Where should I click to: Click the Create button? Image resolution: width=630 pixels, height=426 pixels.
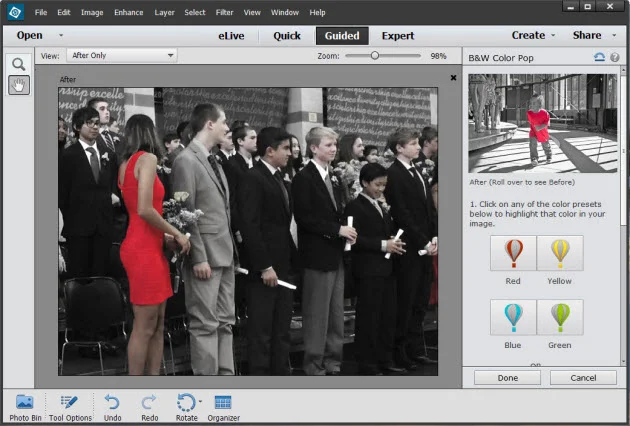click(528, 35)
